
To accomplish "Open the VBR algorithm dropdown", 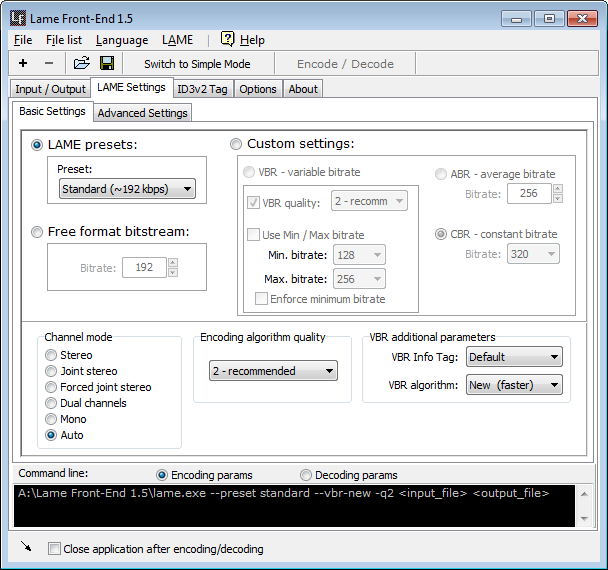I will 514,385.
